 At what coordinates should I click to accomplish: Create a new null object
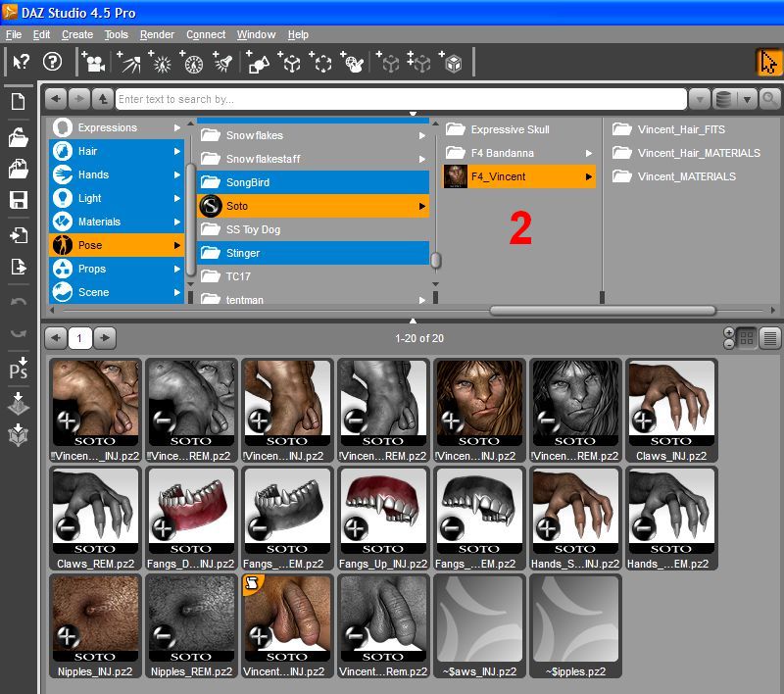[290, 63]
